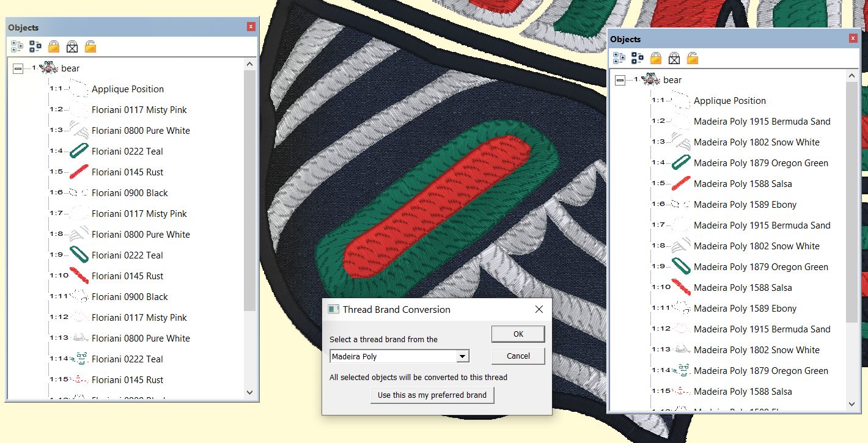Select Applique Position row in right Objects panel
868x443 pixels.
pyautogui.click(x=730, y=101)
